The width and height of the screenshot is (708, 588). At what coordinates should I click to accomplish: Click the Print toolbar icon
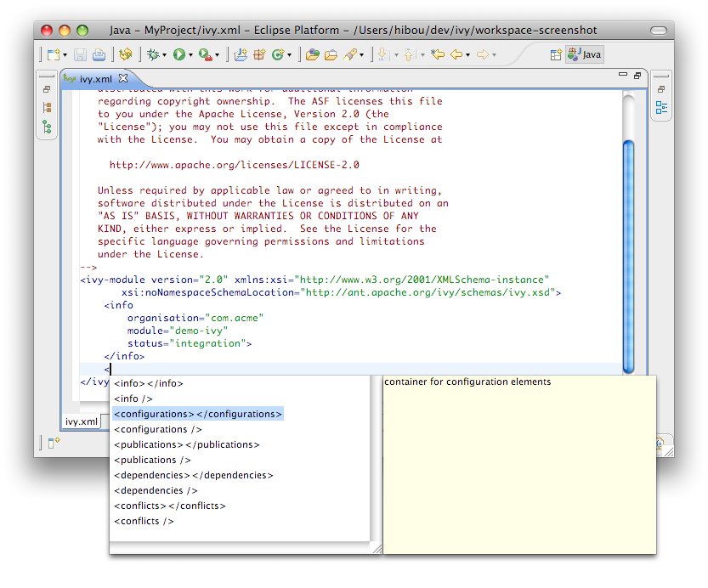[99, 55]
